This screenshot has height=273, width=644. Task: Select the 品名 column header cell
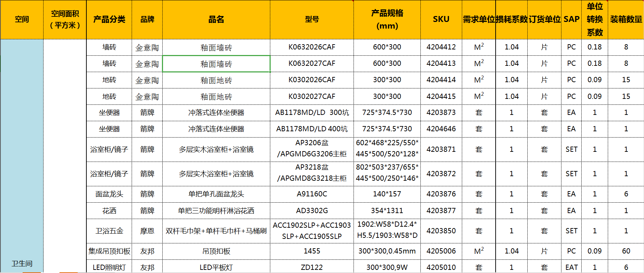[x=216, y=19]
